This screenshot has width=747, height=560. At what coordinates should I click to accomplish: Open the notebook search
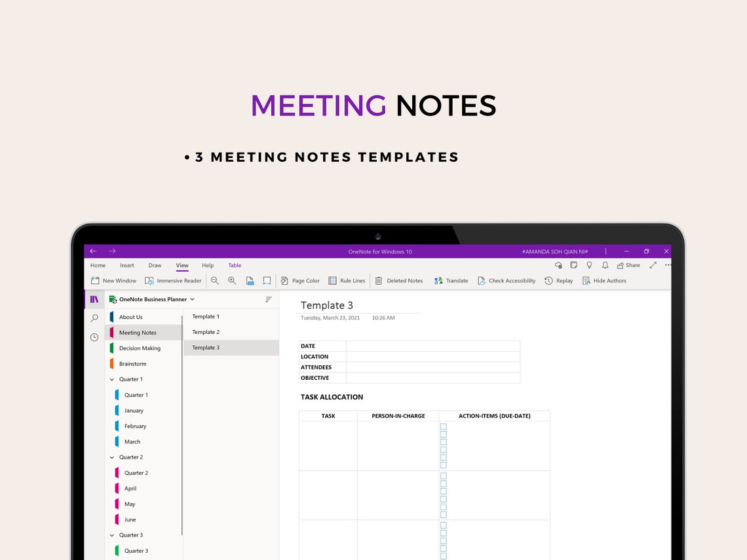[x=94, y=317]
